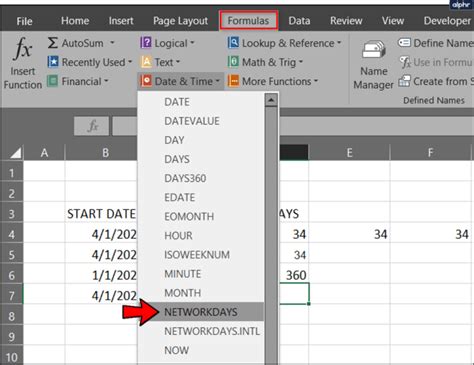474x365 pixels.
Task: Click the Recently Used star icon
Action: coord(53,62)
